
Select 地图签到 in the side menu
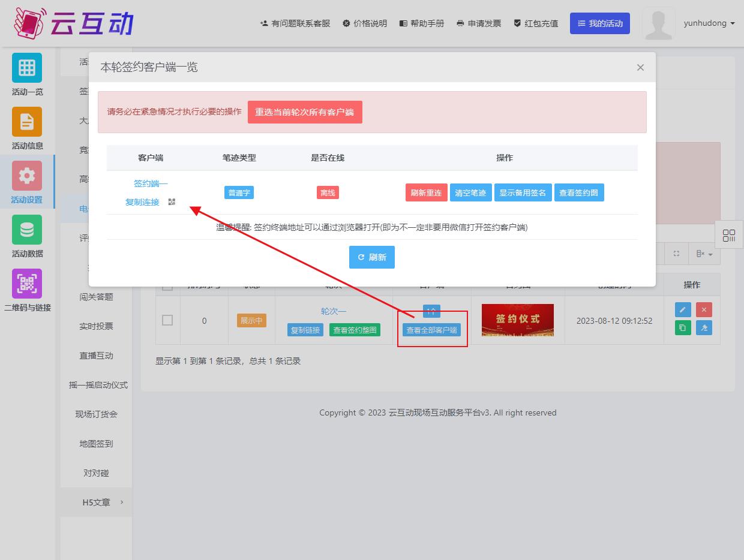[96, 444]
